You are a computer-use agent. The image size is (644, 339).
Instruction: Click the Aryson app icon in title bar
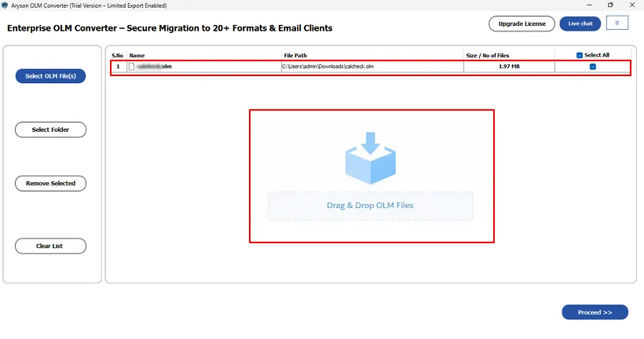[x=5, y=5]
